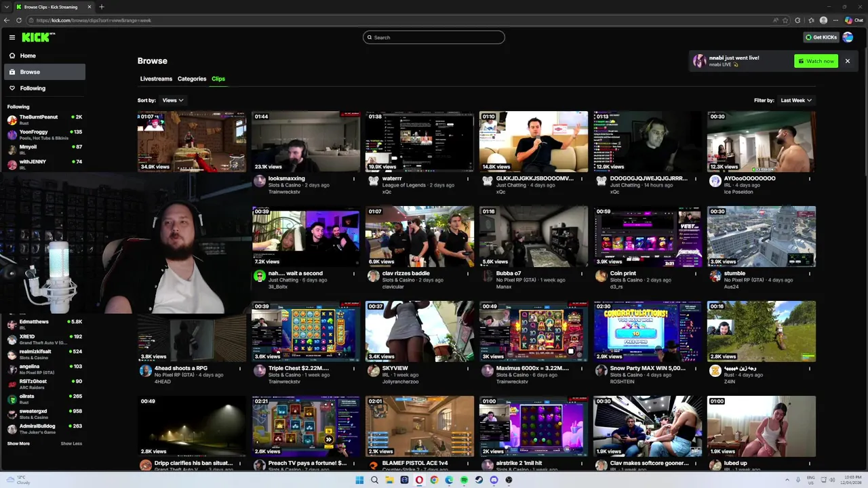
Task: Open the Last Week filter dropdown
Action: [x=796, y=100]
